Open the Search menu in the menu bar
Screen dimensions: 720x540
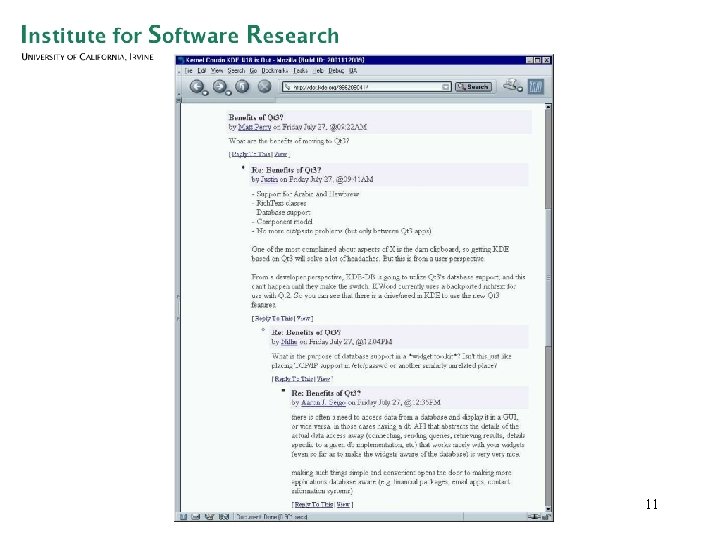point(236,71)
